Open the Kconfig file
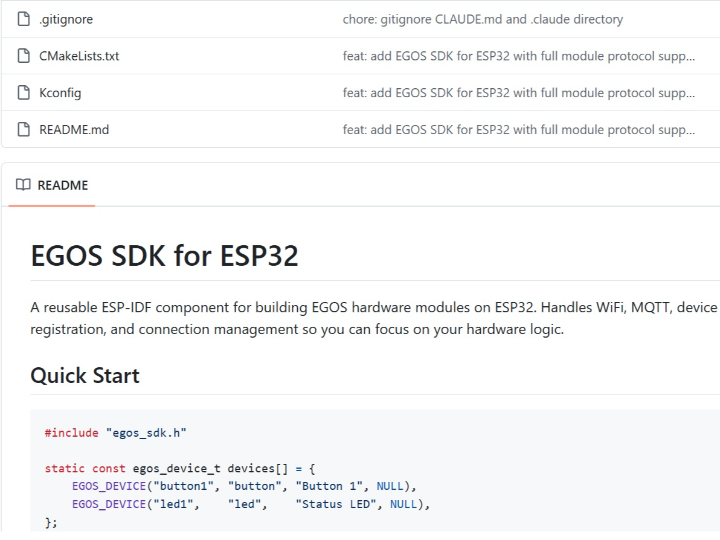The width and height of the screenshot is (720, 540). 60,93
